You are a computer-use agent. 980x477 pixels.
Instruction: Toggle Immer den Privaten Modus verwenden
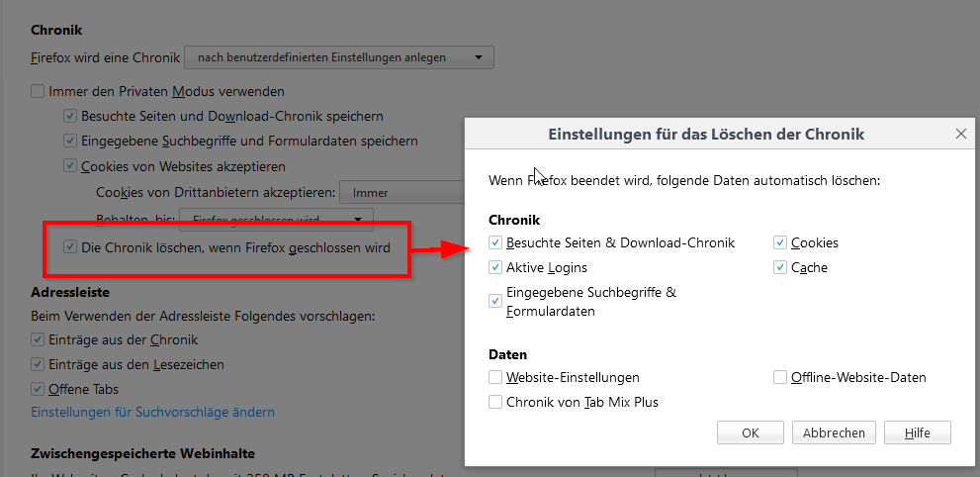tap(39, 91)
